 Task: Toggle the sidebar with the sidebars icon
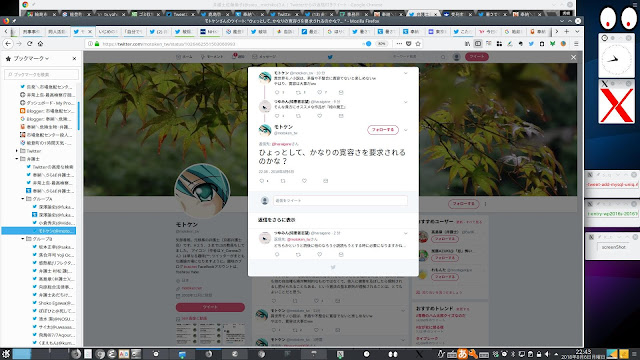478,44
